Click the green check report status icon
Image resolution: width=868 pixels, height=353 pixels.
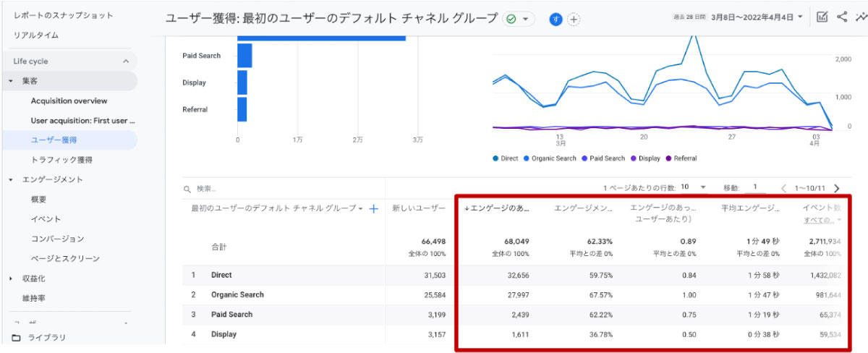tap(511, 19)
